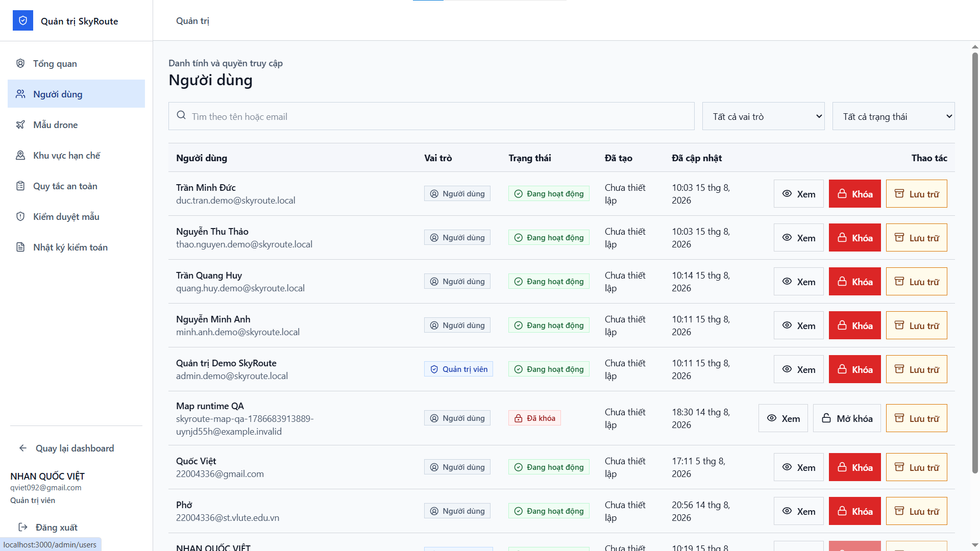The width and height of the screenshot is (980, 551).
Task: View Trần Quang Huy details
Action: coord(798,282)
